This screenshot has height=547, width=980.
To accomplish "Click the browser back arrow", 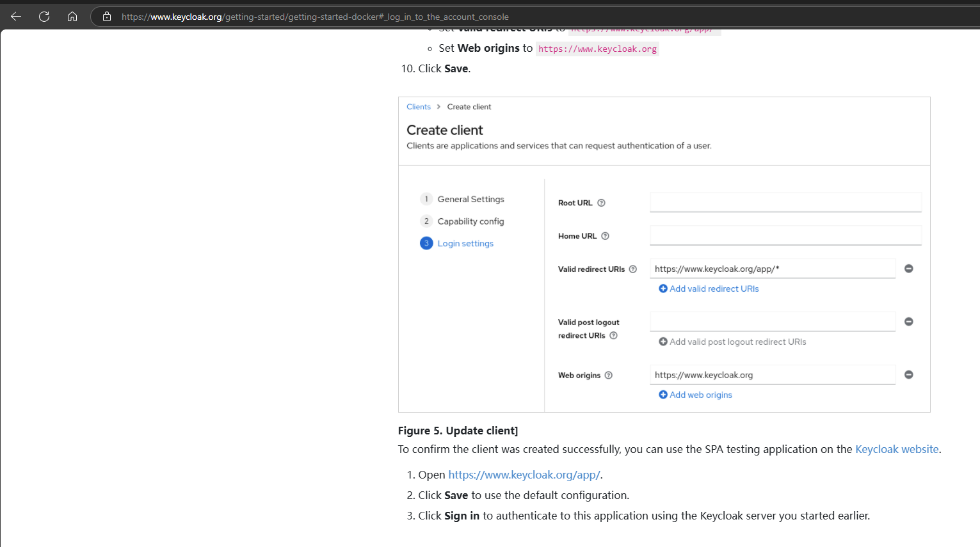I will pos(16,17).
